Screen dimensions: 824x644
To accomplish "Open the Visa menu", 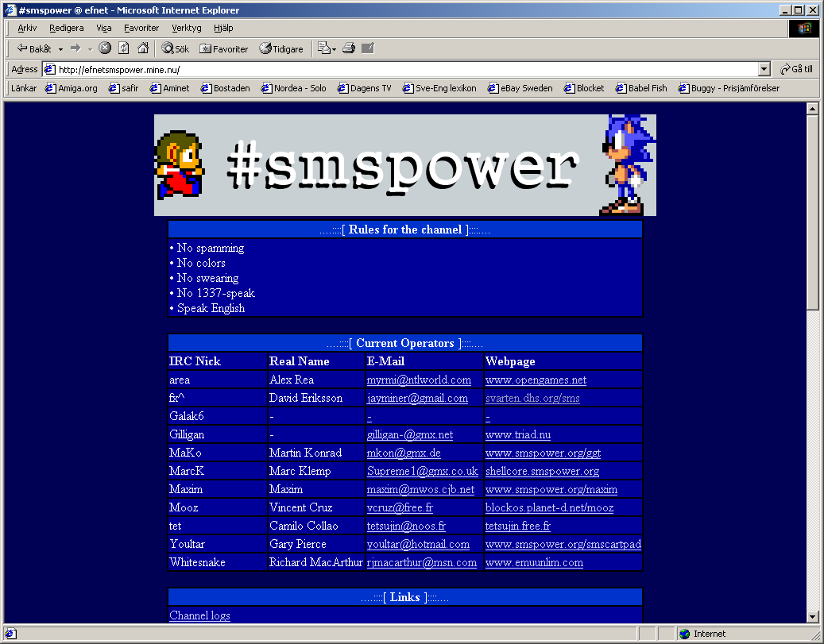I will click(103, 28).
